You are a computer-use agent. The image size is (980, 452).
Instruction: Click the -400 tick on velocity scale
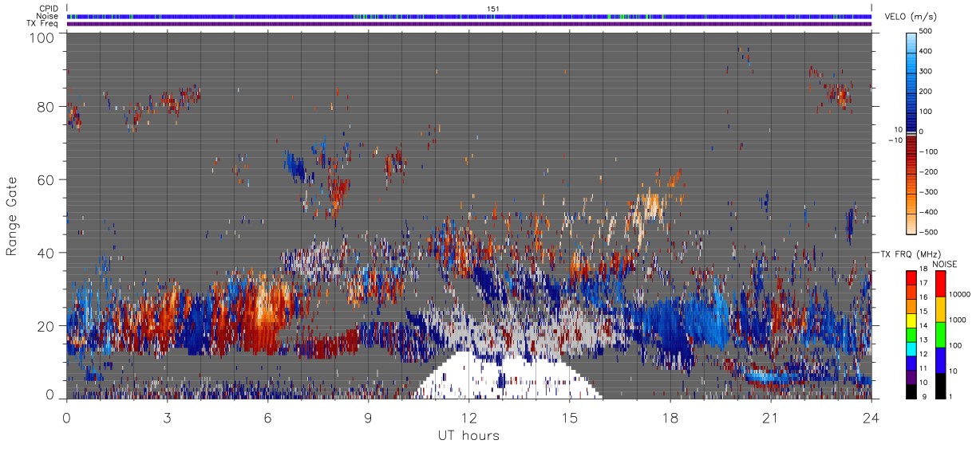(928, 212)
